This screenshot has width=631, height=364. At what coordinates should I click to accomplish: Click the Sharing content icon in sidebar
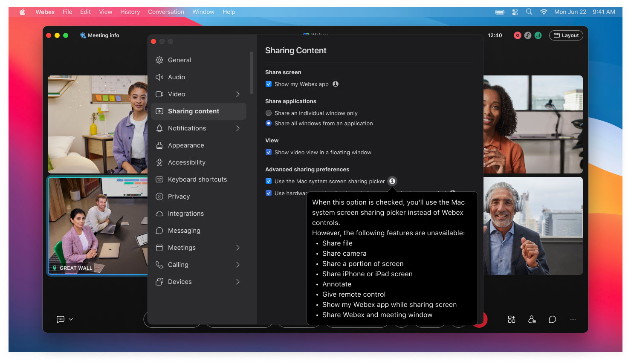tap(159, 111)
